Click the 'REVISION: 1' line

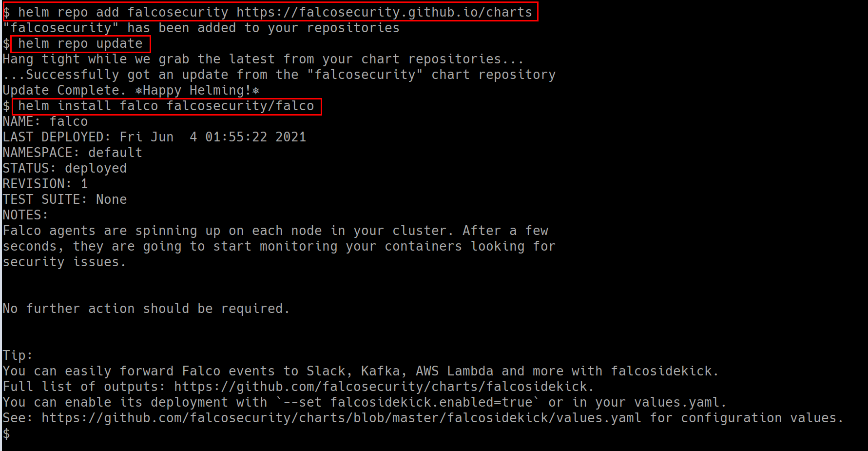point(45,184)
